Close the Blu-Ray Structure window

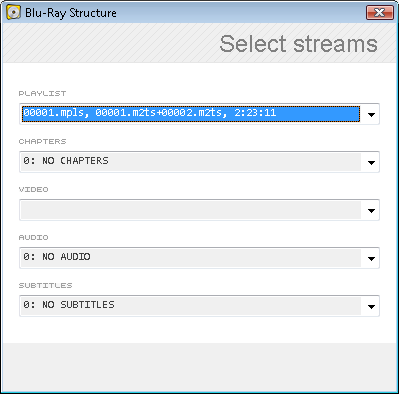(x=379, y=13)
